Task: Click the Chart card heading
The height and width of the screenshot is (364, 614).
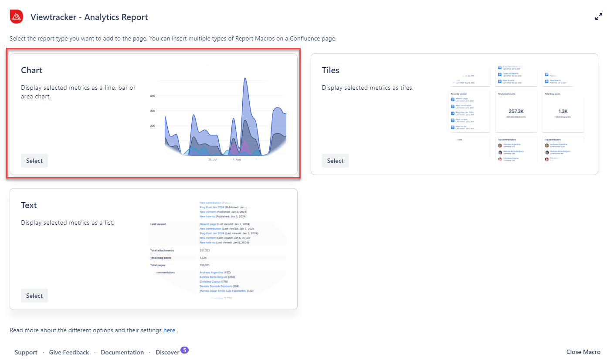Action: [32, 70]
